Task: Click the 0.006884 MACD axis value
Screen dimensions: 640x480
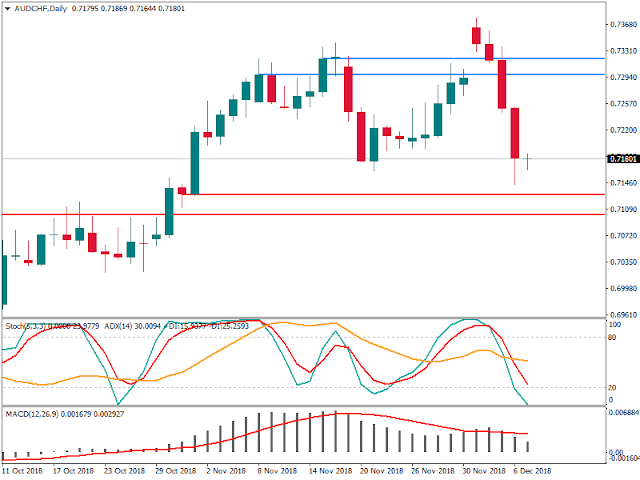Action: point(624,413)
